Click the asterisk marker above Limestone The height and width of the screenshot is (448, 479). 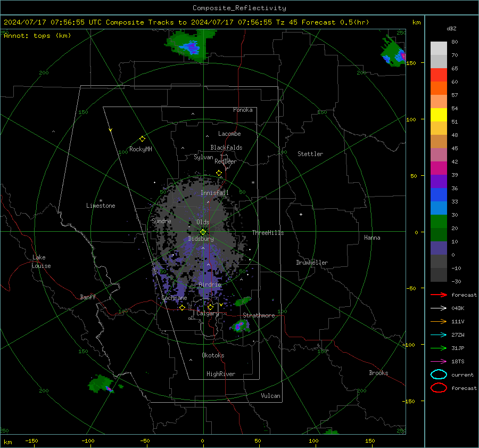pos(101,201)
